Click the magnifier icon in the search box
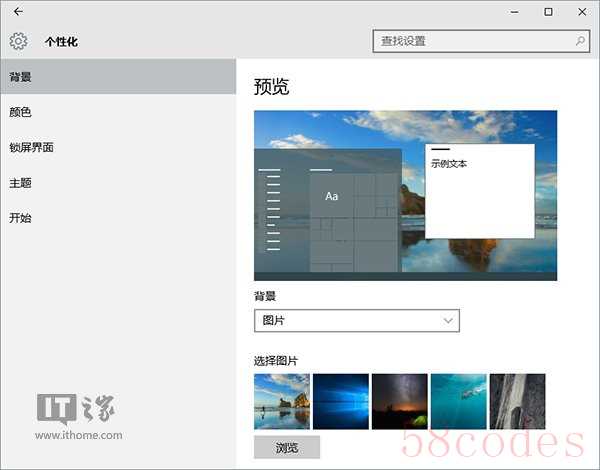The height and width of the screenshot is (470, 600). click(580, 41)
